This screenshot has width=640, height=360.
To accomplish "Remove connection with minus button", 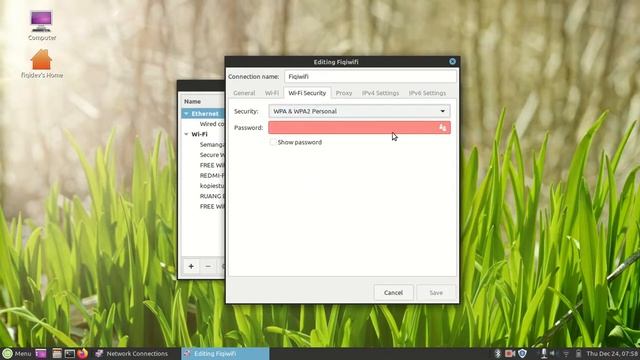I will tap(208, 267).
